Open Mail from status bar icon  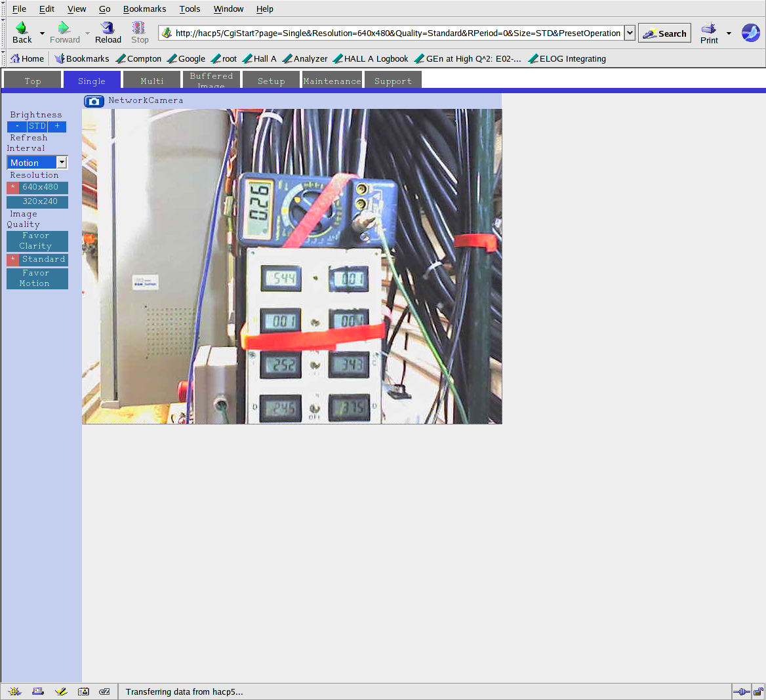tap(38, 691)
